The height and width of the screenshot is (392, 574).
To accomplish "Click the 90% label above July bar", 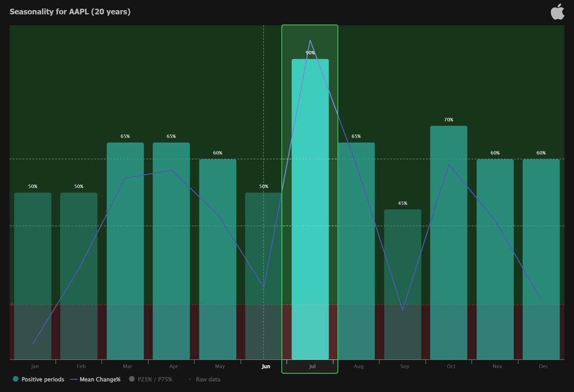I will 310,53.
